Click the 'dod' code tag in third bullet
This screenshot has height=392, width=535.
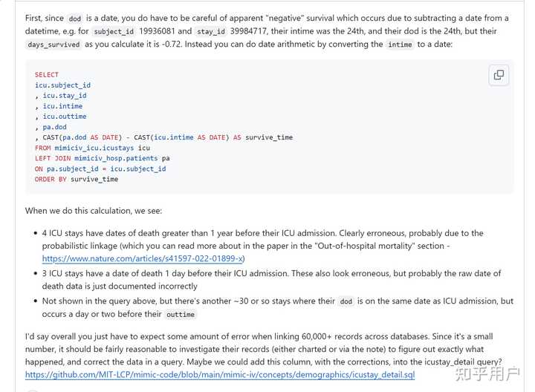346,301
